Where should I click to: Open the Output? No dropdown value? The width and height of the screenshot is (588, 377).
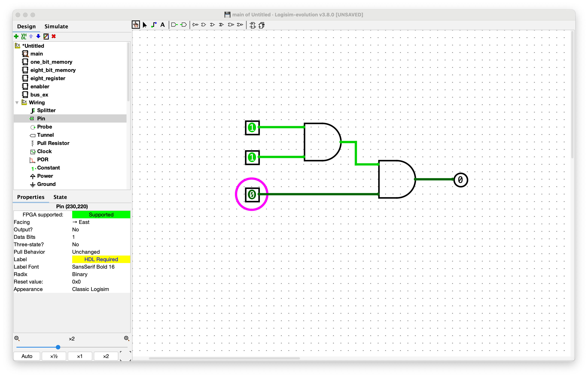tap(101, 230)
